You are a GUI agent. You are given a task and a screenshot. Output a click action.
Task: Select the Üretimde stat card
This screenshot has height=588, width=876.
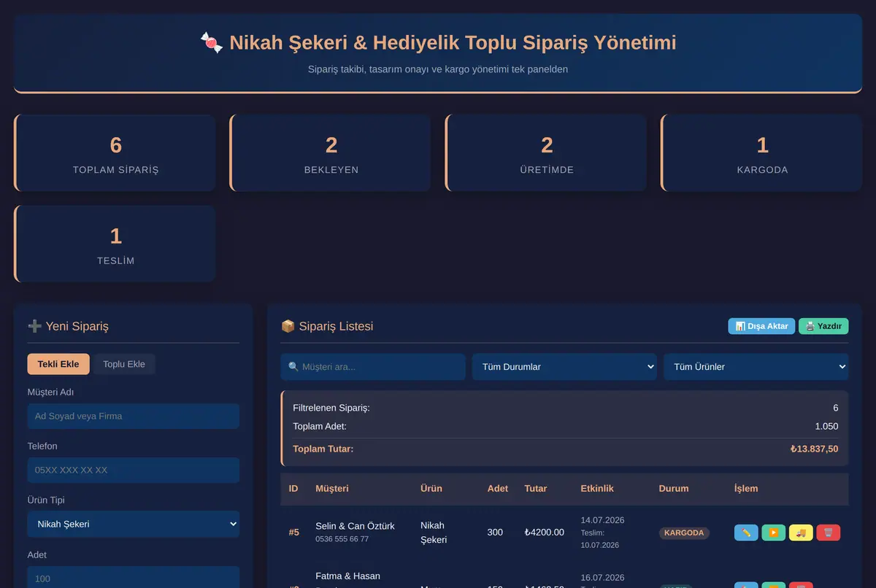(547, 153)
